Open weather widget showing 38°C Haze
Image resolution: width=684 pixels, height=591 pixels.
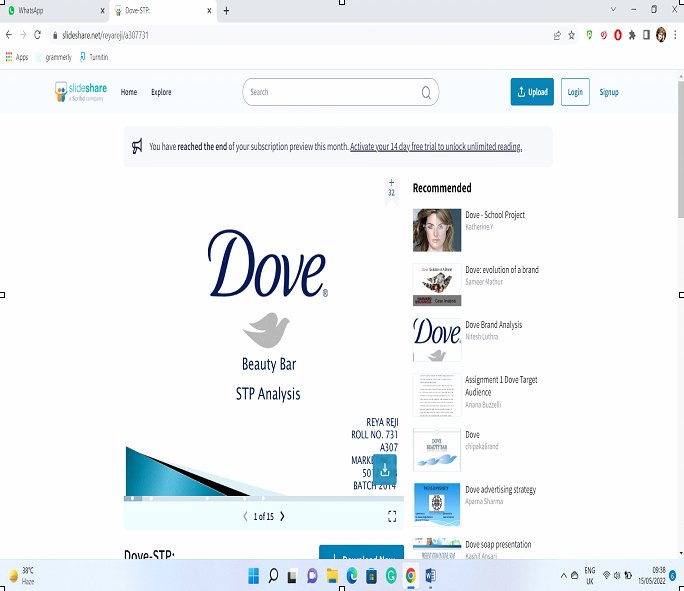pos(23,576)
